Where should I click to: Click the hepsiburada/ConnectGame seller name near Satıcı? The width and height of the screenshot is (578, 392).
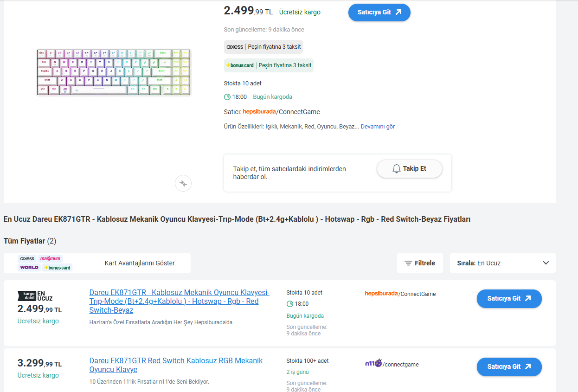pos(281,112)
